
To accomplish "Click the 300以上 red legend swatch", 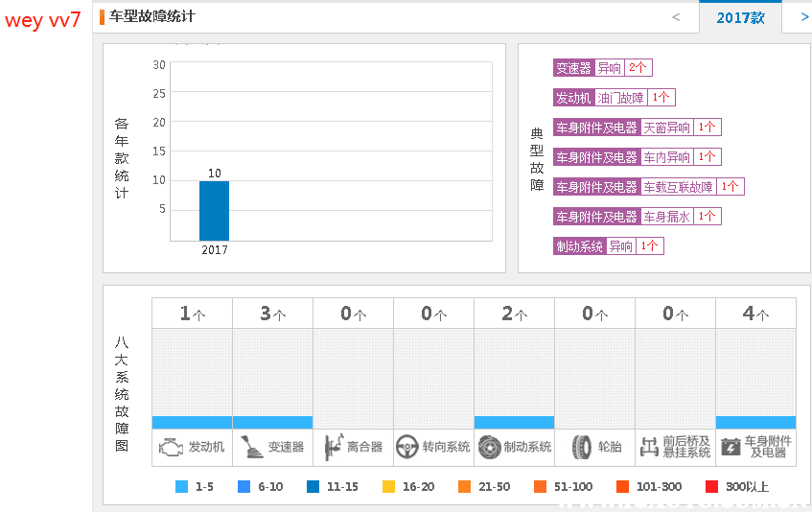I will click(x=712, y=487).
